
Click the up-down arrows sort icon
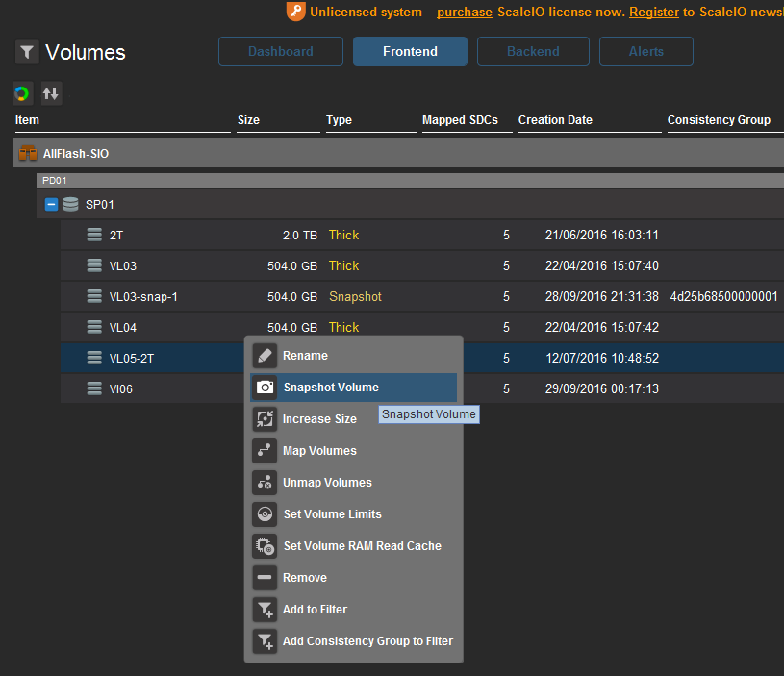point(52,93)
